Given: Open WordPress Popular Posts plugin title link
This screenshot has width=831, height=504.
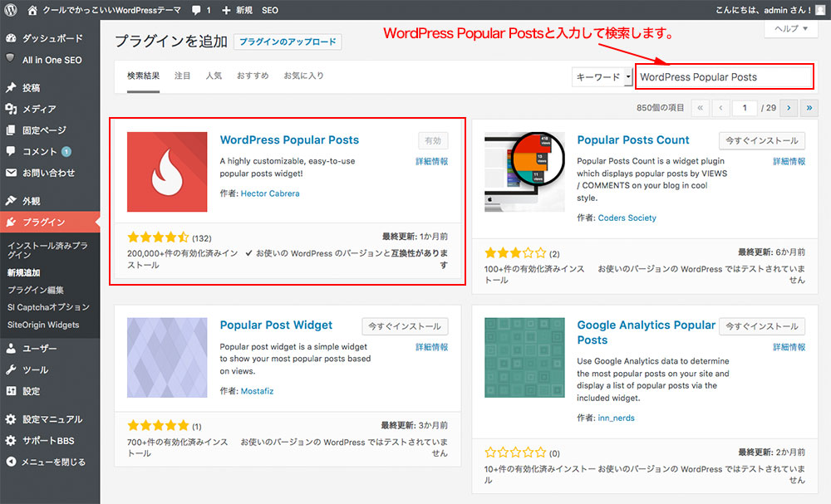Looking at the screenshot, I should (x=289, y=139).
